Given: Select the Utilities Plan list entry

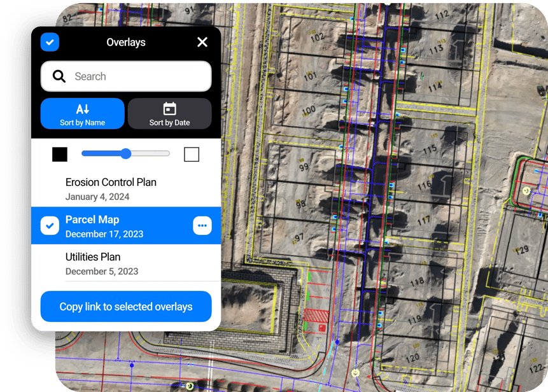Looking at the screenshot, I should coord(125,262).
